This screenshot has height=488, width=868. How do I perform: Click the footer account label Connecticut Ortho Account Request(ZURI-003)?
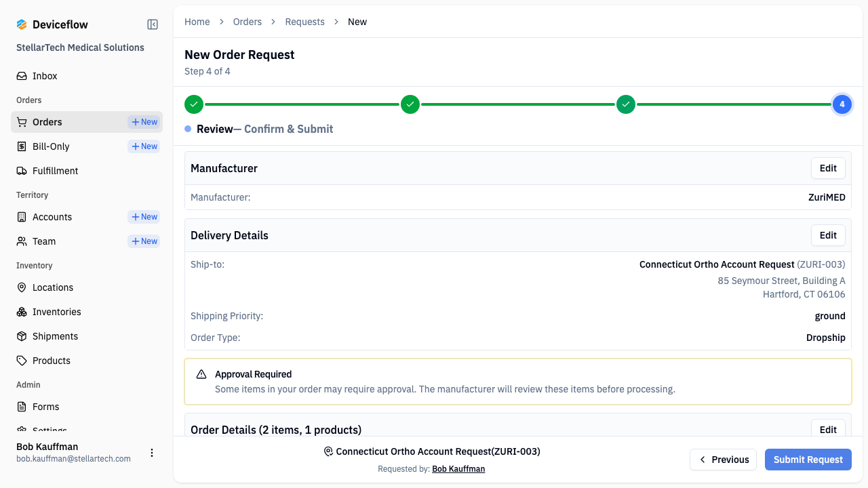(438, 451)
